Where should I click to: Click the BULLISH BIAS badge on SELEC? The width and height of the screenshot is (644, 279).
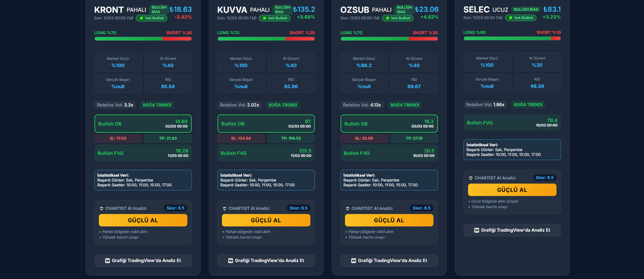pyautogui.click(x=526, y=9)
